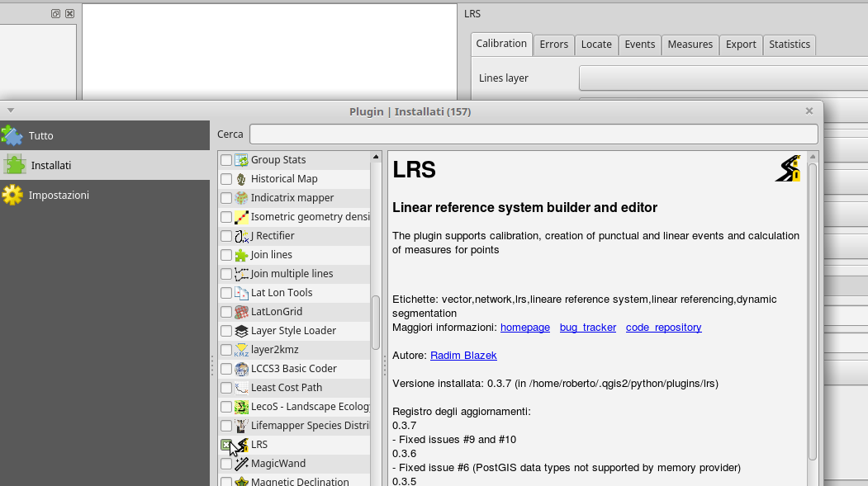The width and height of the screenshot is (868, 486).
Task: Toggle the Indicatrix mapper checkbox
Action: coord(225,198)
